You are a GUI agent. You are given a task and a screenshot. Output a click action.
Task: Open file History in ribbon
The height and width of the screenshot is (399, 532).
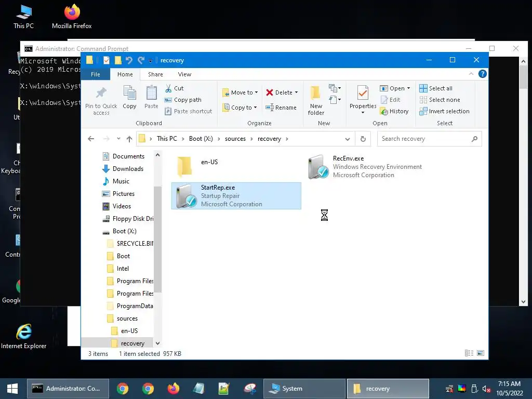coord(394,111)
